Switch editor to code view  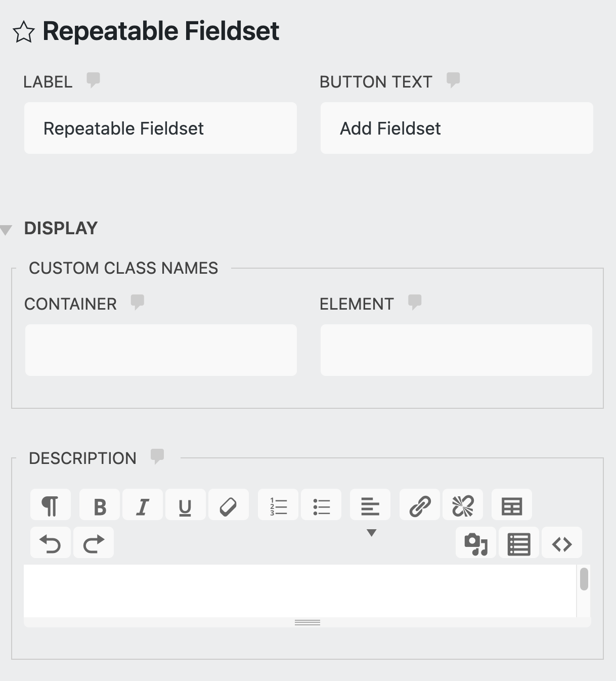click(562, 543)
